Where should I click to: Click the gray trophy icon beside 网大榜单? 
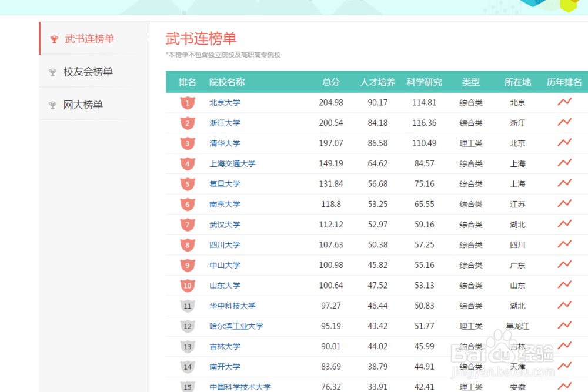(53, 105)
